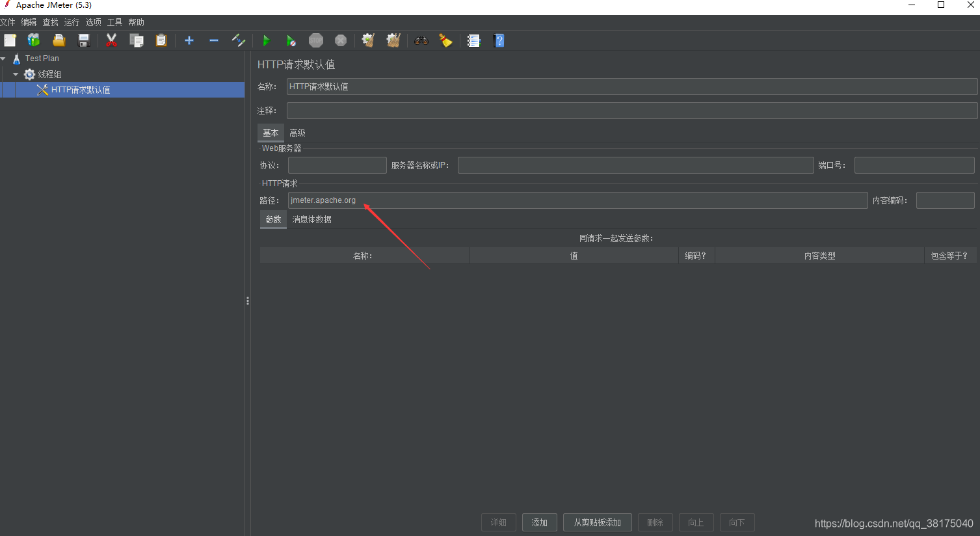Click the 包含等于? column header
Screen dimensions: 980x536
click(x=949, y=256)
